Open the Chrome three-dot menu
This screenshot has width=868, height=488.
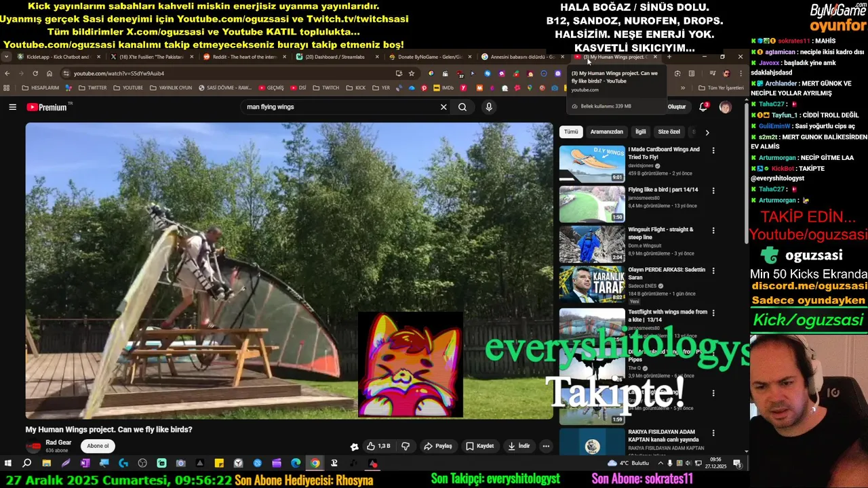pyautogui.click(x=740, y=73)
